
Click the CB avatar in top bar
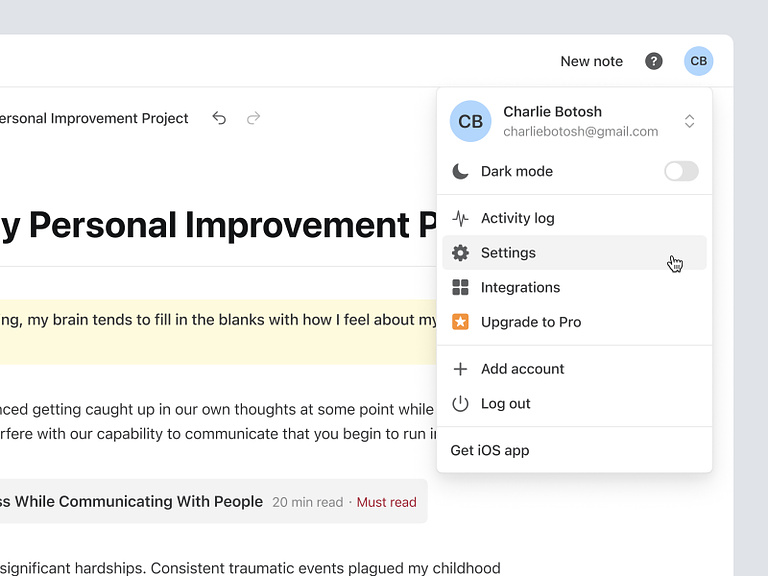(698, 61)
